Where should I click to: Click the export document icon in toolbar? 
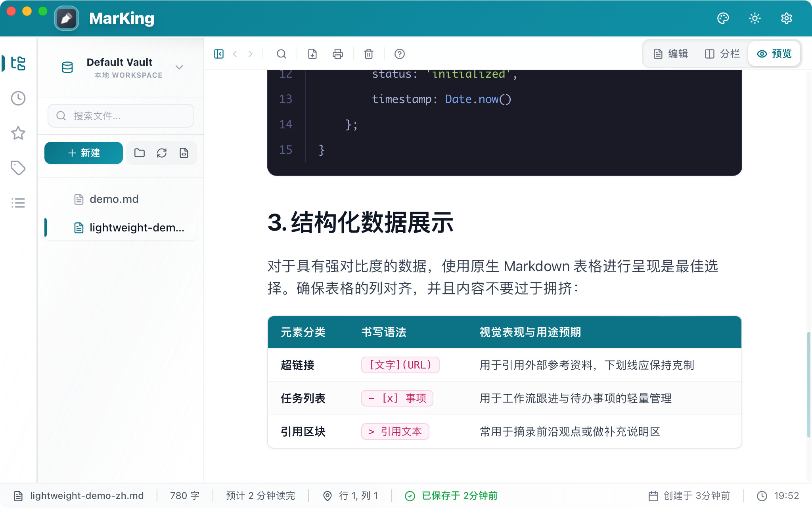click(312, 54)
